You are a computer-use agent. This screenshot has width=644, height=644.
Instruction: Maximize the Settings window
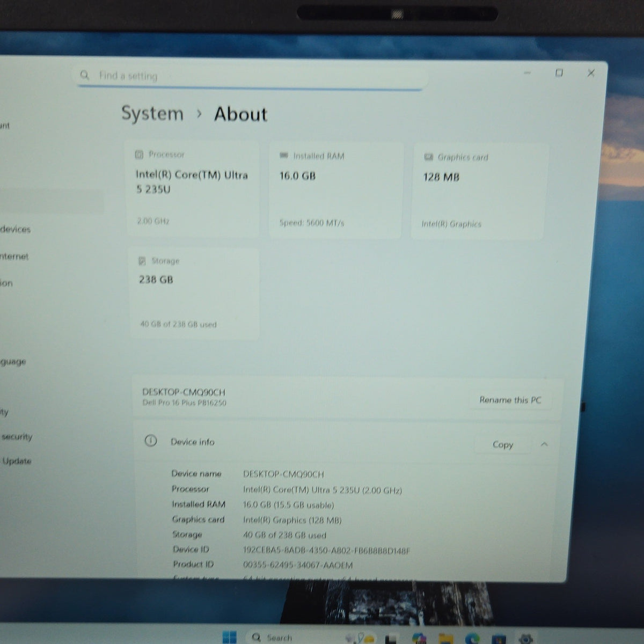(559, 72)
